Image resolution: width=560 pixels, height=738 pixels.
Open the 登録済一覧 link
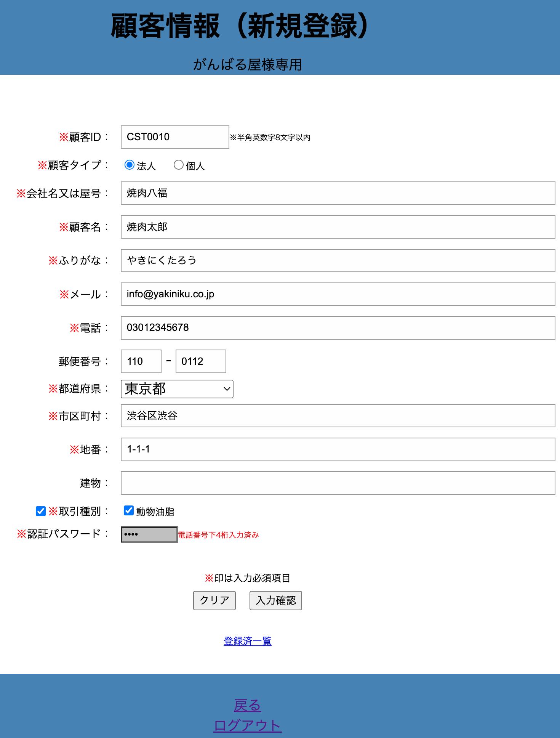point(248,641)
